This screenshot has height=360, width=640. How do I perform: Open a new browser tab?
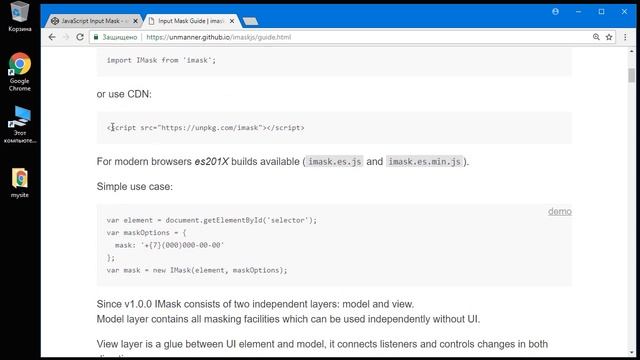(x=250, y=21)
